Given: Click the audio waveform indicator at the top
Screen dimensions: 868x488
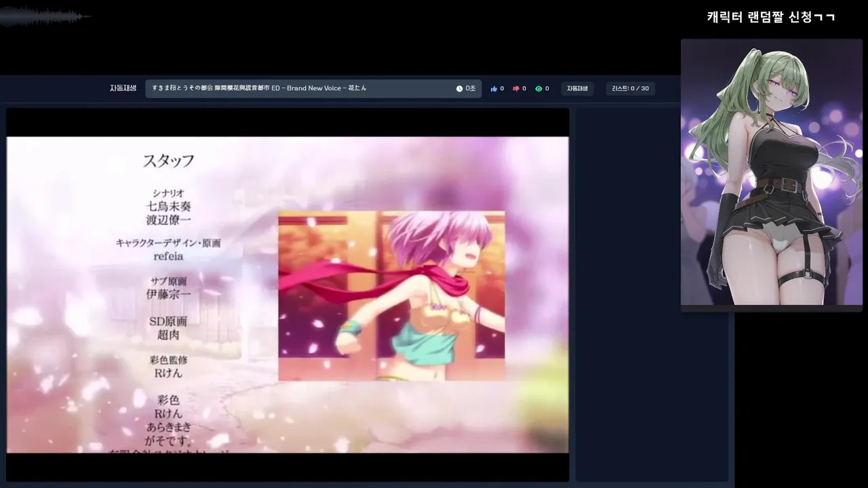Looking at the screenshot, I should coord(45,16).
